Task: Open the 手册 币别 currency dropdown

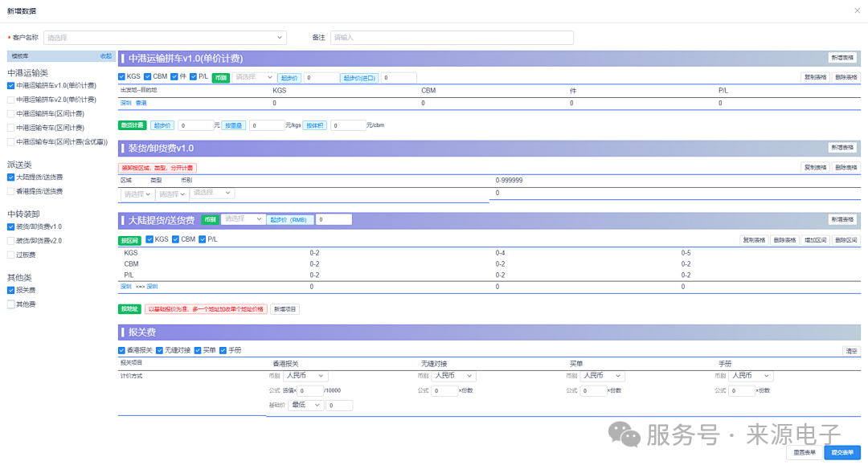Action: click(x=751, y=376)
